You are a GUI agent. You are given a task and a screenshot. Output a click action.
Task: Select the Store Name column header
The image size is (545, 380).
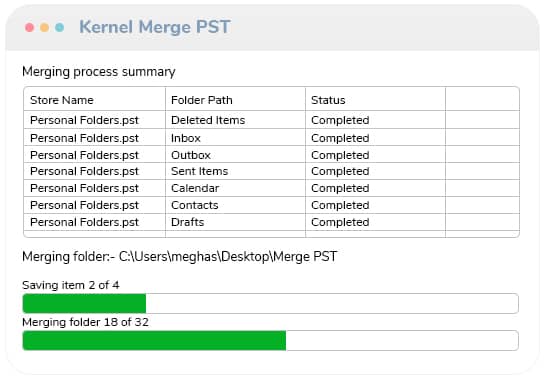coord(95,100)
